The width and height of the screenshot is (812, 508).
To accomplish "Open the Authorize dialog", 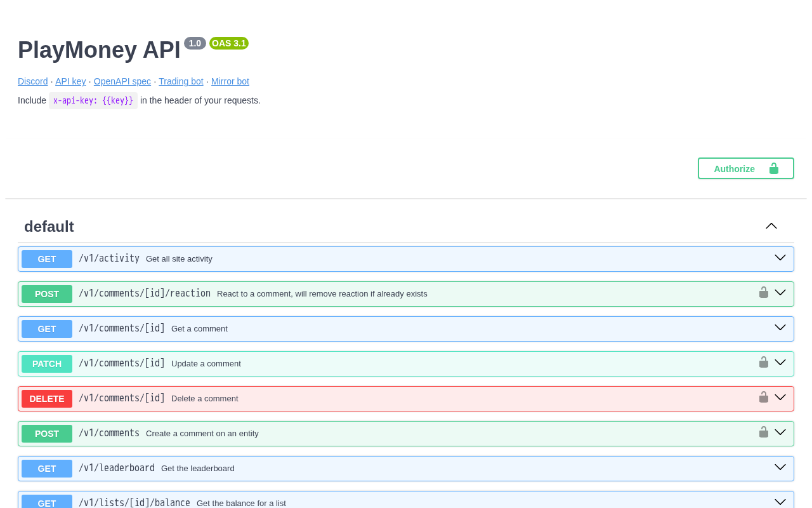I will 746,168.
